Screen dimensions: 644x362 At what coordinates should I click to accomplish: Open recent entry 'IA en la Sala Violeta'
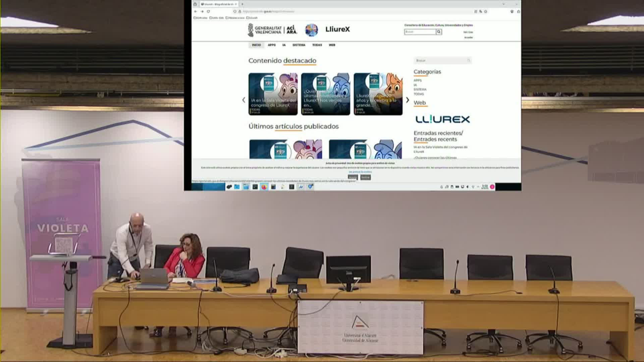[440, 149]
